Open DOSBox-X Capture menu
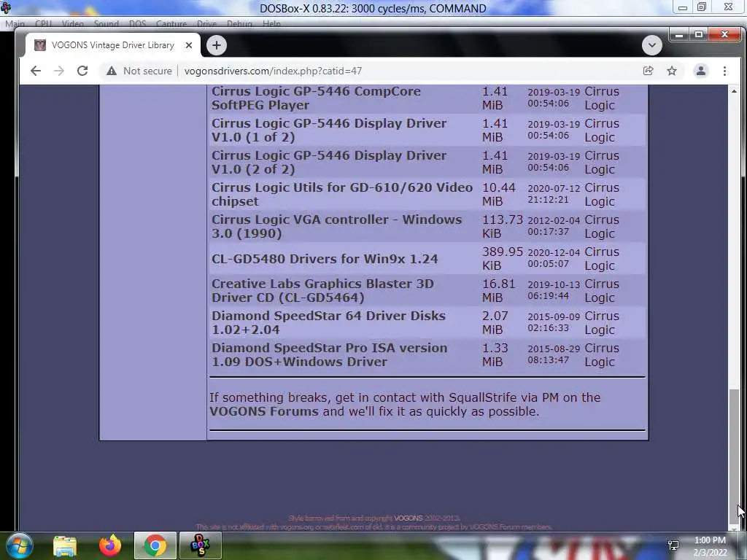Viewport: 747px width, 560px height. coord(171,24)
